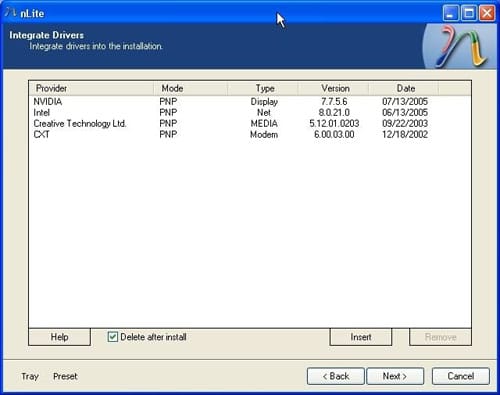Click the Type column header
Image resolution: width=500 pixels, height=395 pixels.
coord(263,88)
